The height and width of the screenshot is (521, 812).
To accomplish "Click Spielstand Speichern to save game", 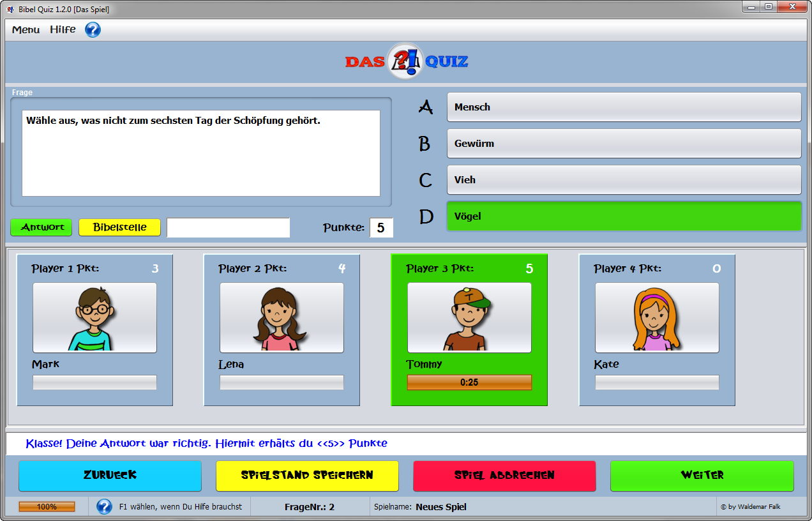I will point(307,476).
